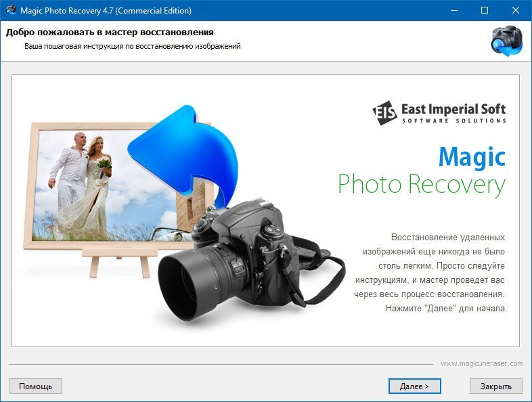Click the DSLR camera image
532x402 pixels.
coord(251,259)
